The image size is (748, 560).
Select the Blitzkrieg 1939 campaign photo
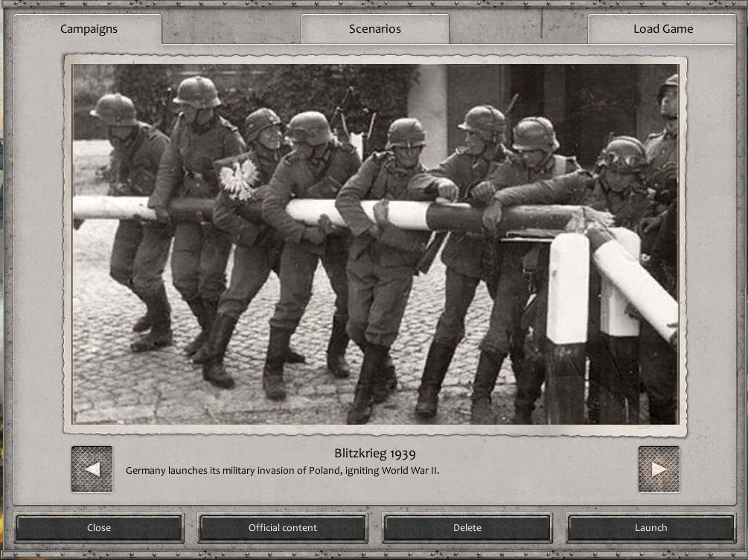[375, 245]
